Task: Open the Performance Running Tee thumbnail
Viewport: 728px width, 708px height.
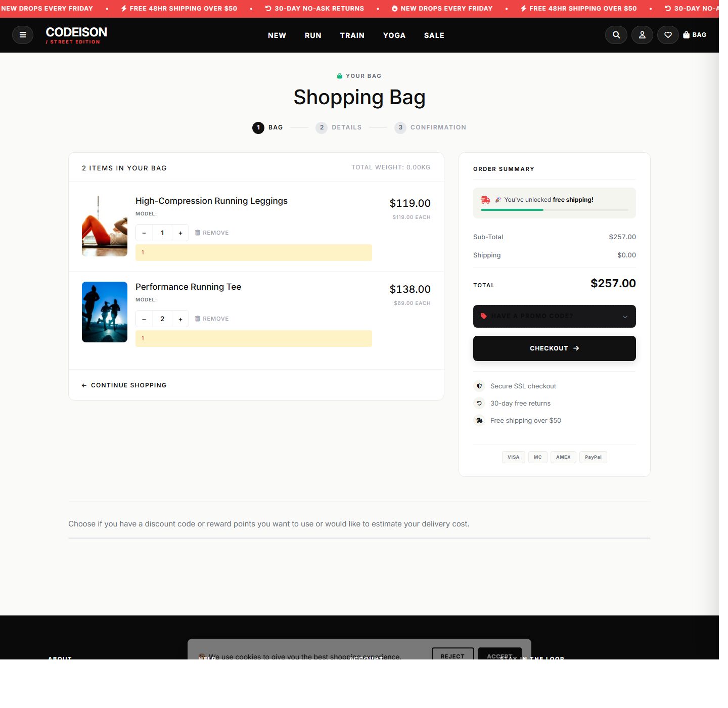Action: (x=105, y=312)
